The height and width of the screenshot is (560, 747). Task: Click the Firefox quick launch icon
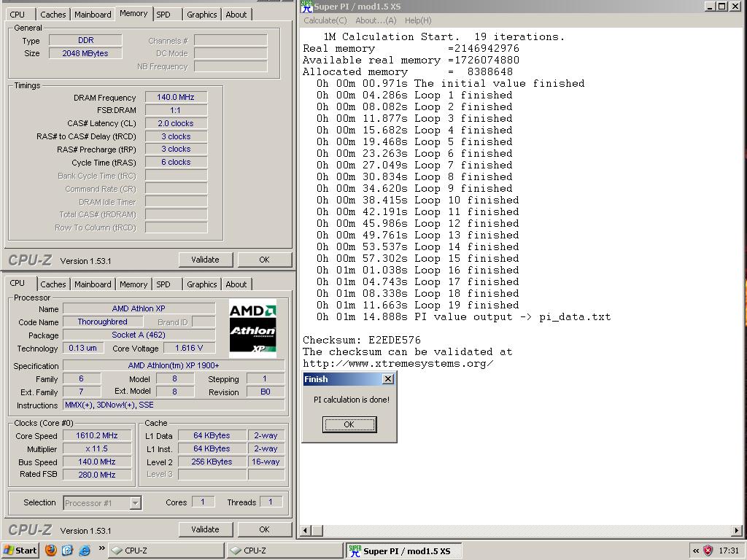[x=51, y=551]
